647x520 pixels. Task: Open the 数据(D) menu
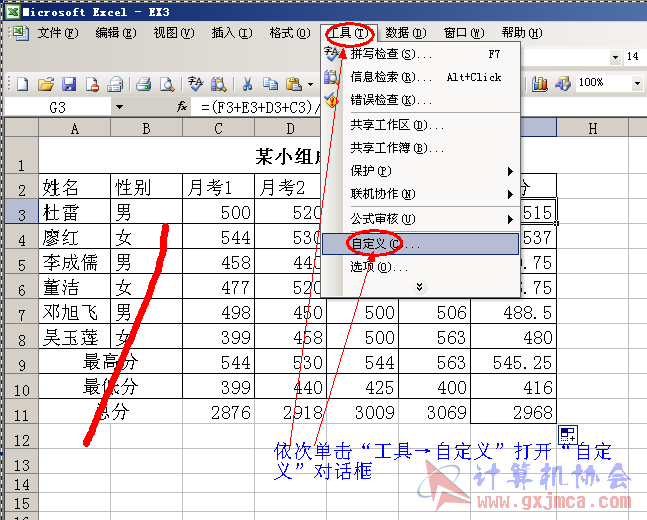pyautogui.click(x=406, y=33)
